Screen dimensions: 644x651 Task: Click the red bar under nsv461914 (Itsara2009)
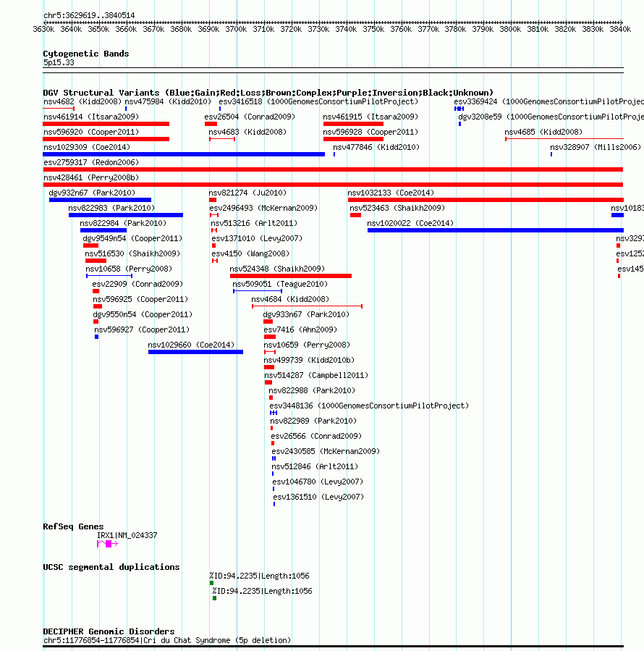click(106, 124)
